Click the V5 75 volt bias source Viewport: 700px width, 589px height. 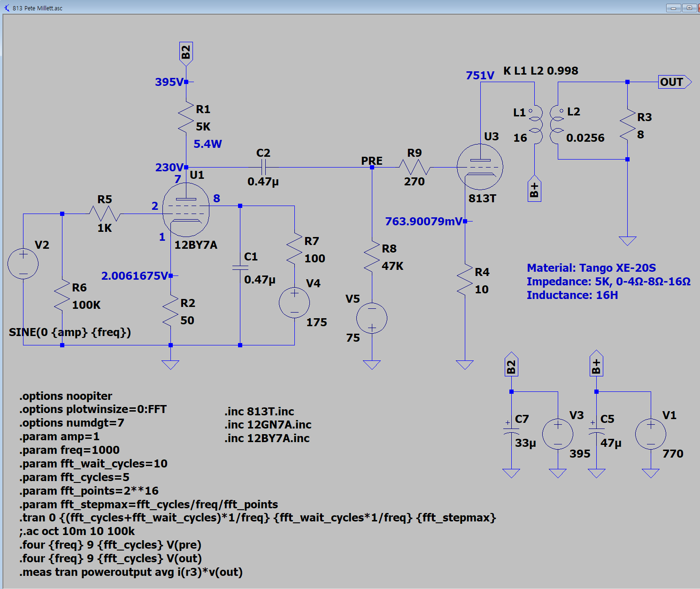pyautogui.click(x=371, y=318)
